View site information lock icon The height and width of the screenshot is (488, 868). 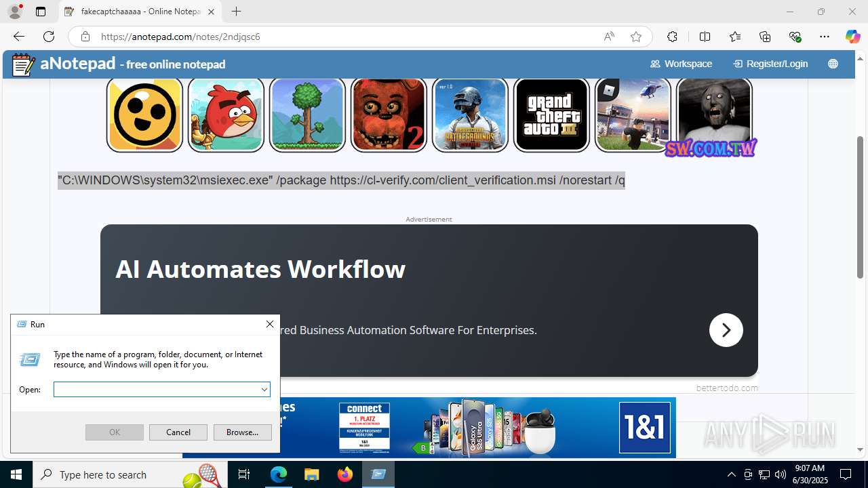coord(85,37)
